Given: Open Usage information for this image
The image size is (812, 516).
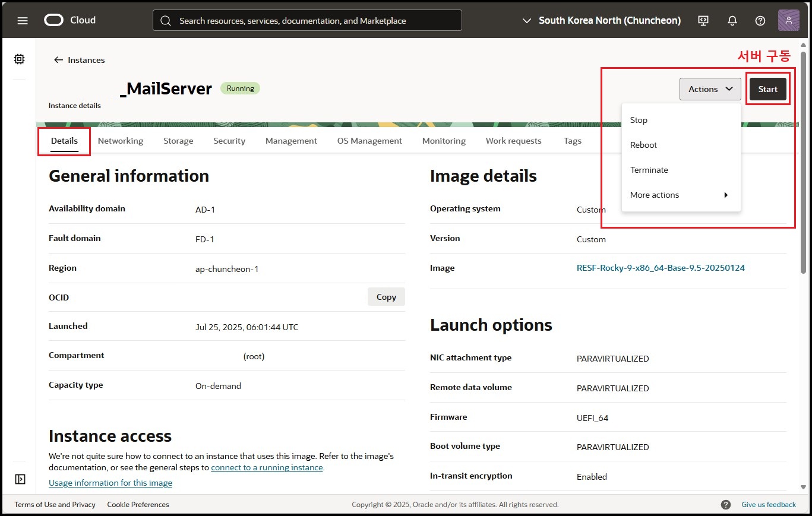Looking at the screenshot, I should [110, 483].
